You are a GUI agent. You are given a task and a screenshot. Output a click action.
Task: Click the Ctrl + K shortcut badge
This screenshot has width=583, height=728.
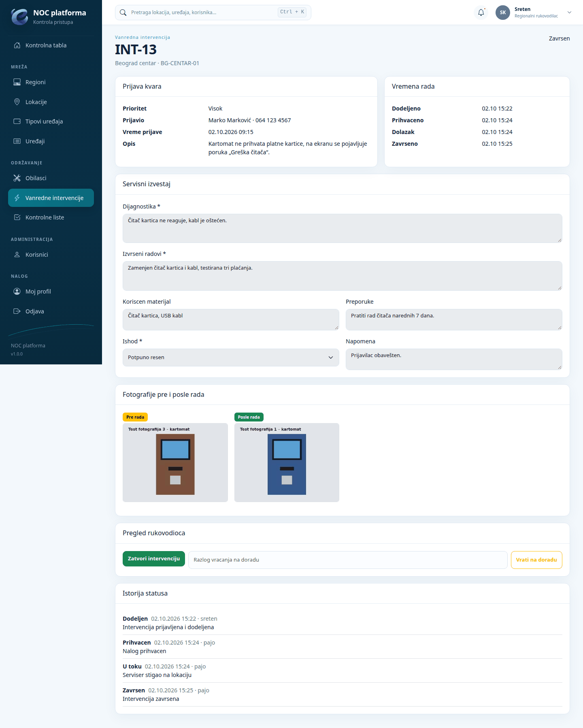click(292, 12)
